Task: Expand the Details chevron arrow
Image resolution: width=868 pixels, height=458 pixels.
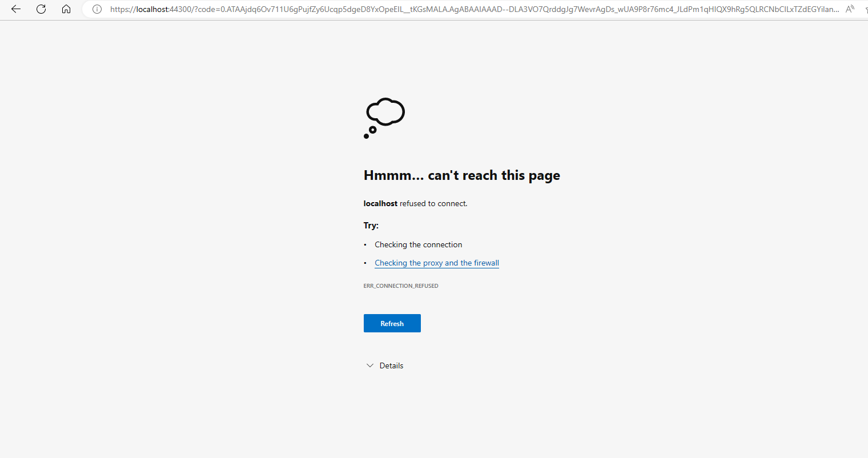Action: [369, 365]
